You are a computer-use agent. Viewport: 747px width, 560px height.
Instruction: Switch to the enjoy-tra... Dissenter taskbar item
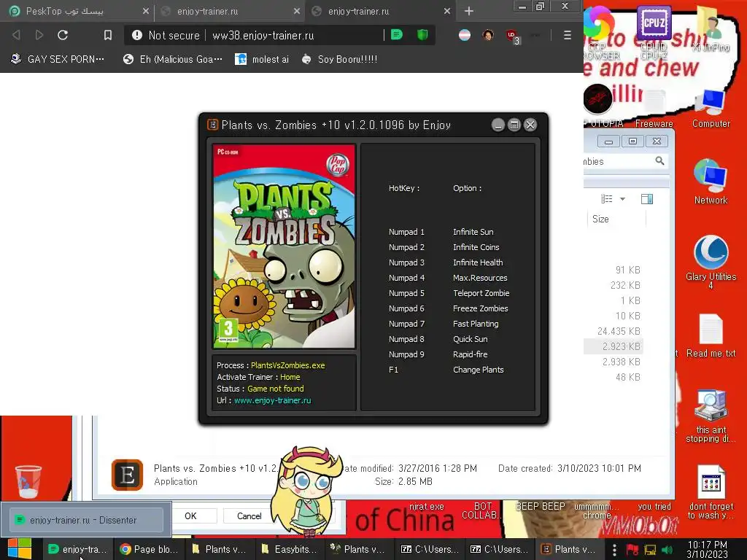click(78, 549)
